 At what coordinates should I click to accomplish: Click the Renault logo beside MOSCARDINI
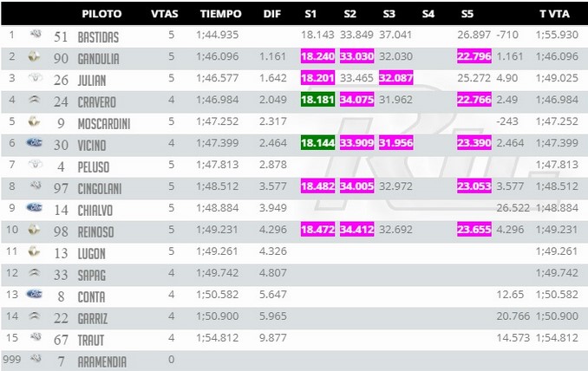34,121
